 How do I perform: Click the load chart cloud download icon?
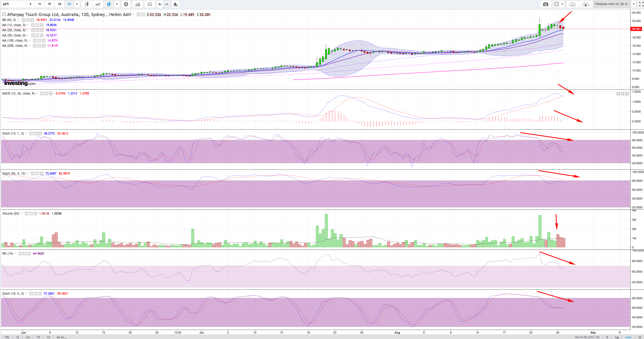(572, 4)
